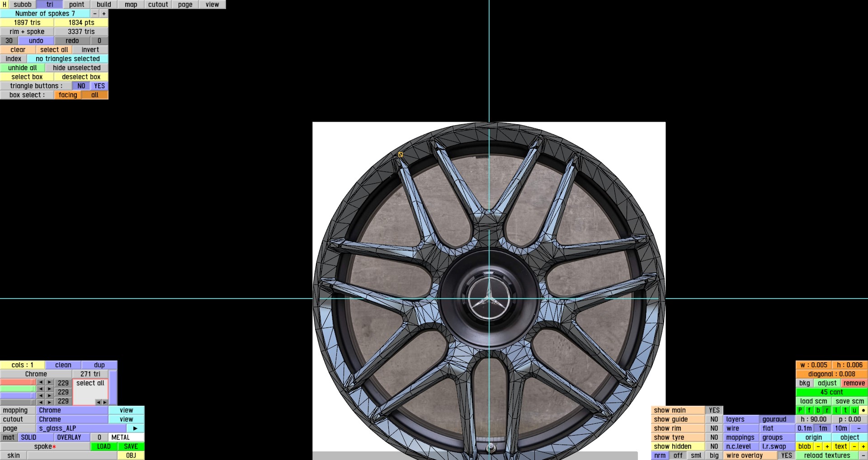This screenshot has width=868, height=460.
Task: Nudge the red colour value right arrow
Action: (50, 383)
